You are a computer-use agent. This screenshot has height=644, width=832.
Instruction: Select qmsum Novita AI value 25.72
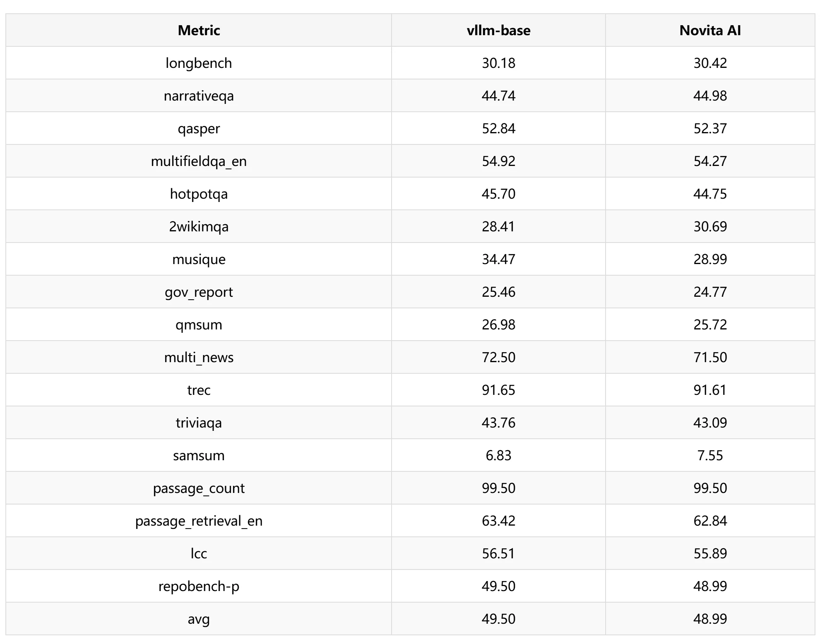coord(710,324)
